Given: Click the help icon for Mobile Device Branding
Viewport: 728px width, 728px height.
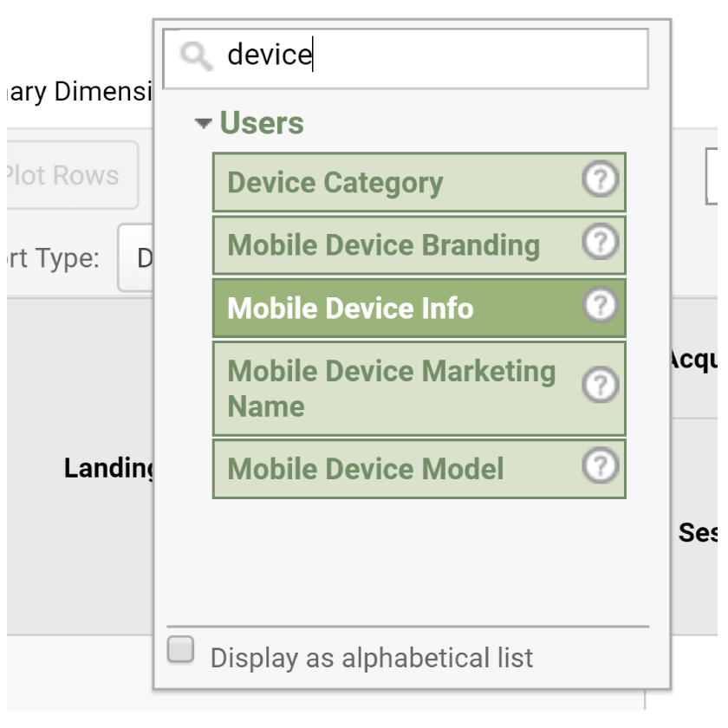Looking at the screenshot, I should pos(600,242).
